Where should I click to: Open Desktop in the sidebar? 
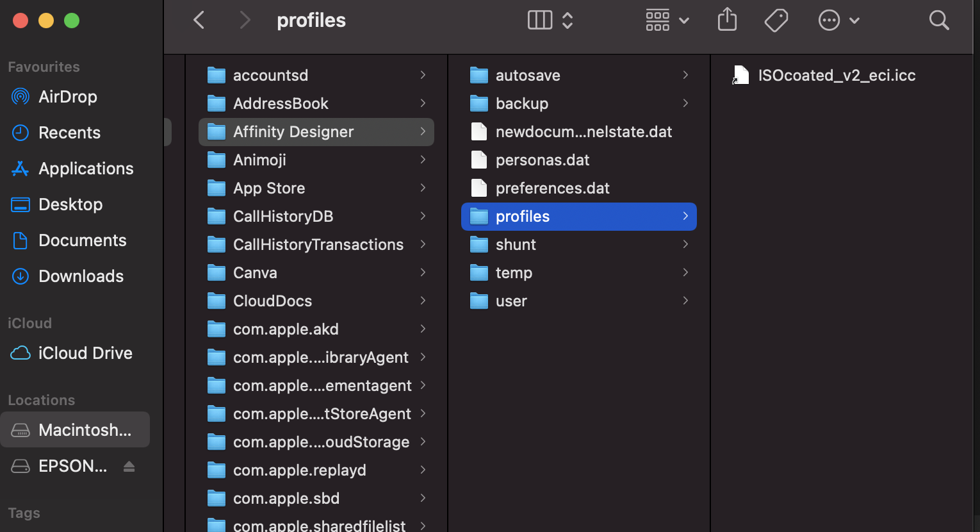(x=75, y=204)
